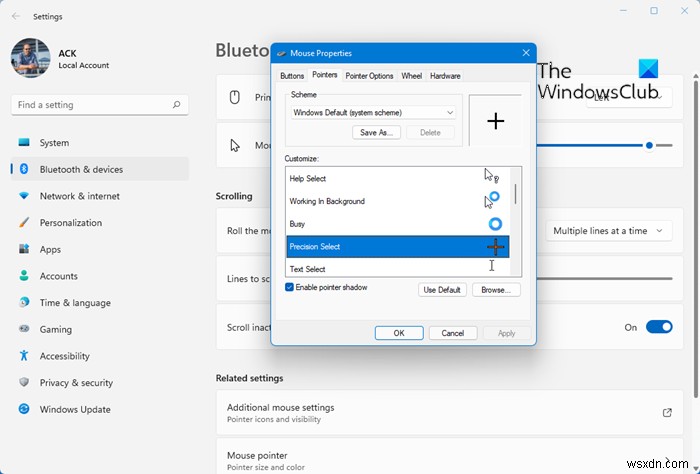The height and width of the screenshot is (474, 700).
Task: Open System settings category
Action: (x=100, y=143)
